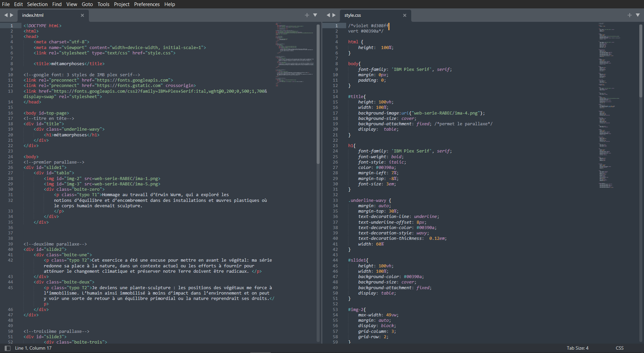
Task: Open the Project menu
Action: (121, 4)
